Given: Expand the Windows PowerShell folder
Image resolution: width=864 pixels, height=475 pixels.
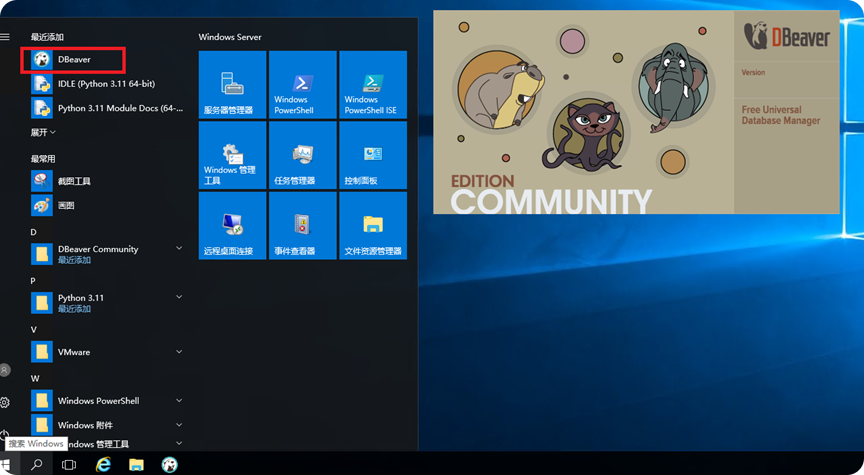Looking at the screenshot, I should click(x=105, y=401).
